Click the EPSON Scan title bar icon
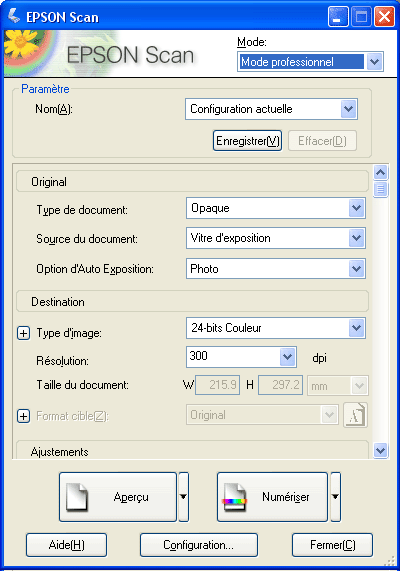The image size is (400, 571). 14,16
